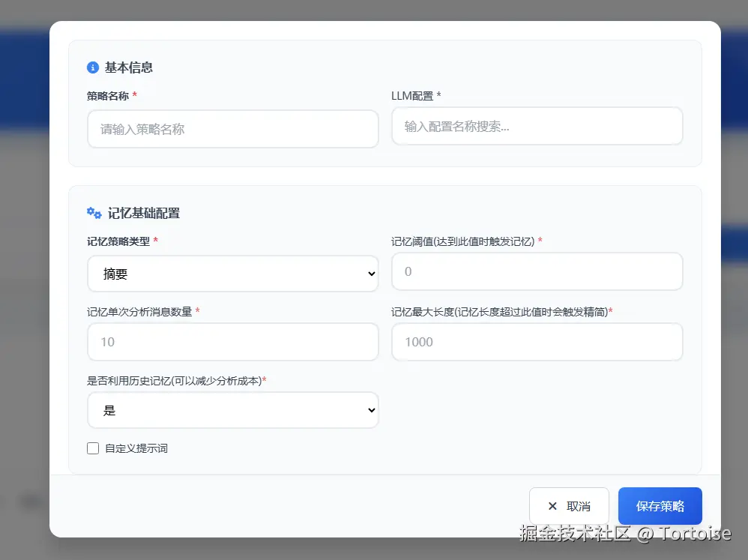748x560 pixels.
Task: Focus the 策略名称 input field
Action: pos(233,129)
